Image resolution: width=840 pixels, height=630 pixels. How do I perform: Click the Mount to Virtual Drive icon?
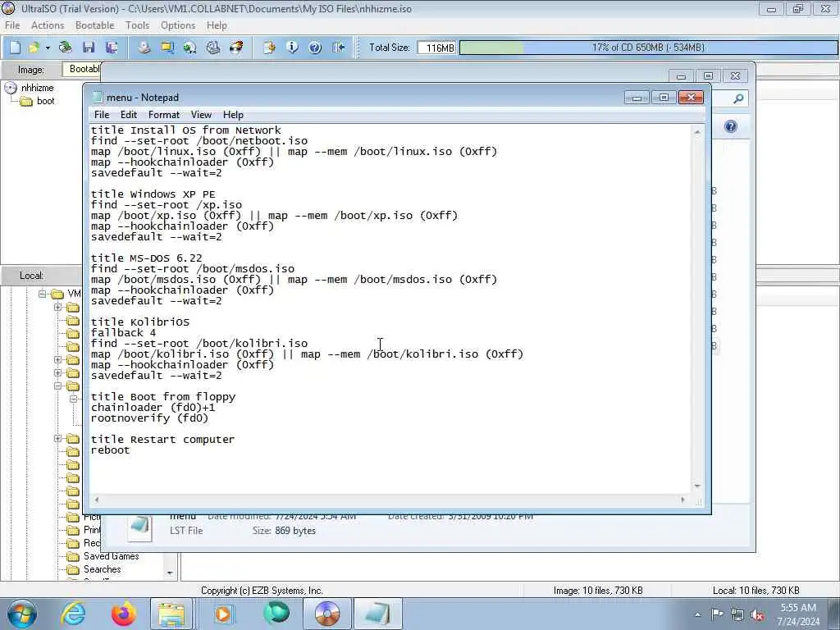(213, 48)
